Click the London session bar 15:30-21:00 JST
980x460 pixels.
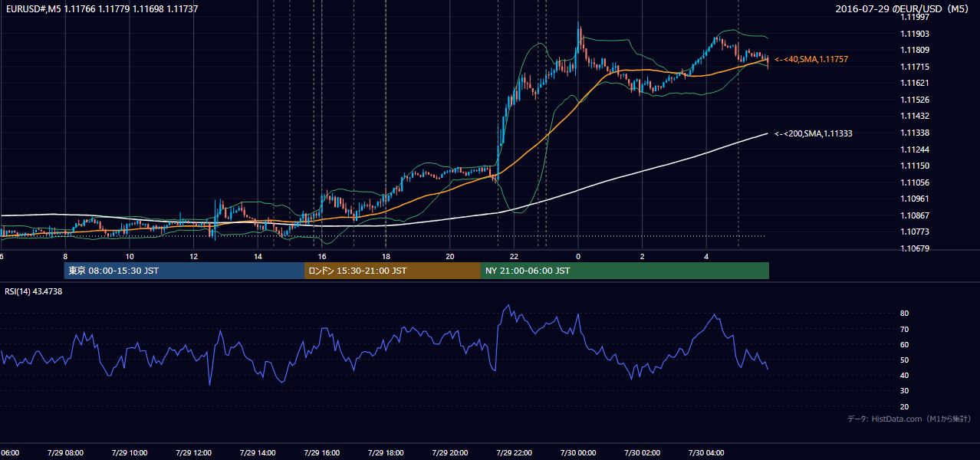[393, 271]
